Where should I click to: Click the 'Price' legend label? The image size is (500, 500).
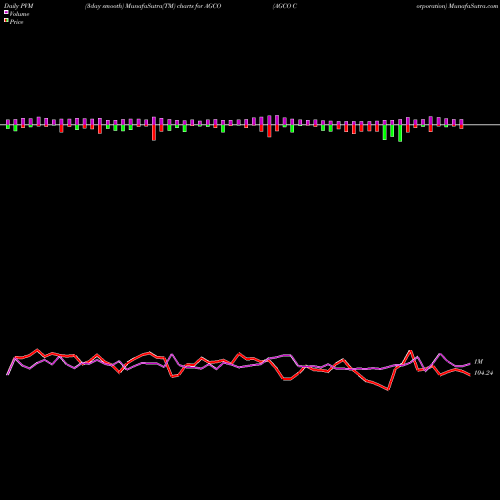(x=16, y=22)
